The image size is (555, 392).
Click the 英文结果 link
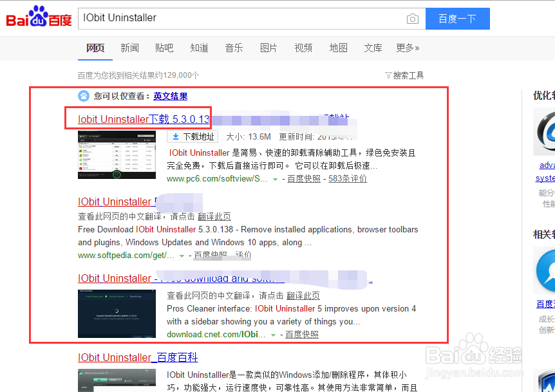click(170, 97)
